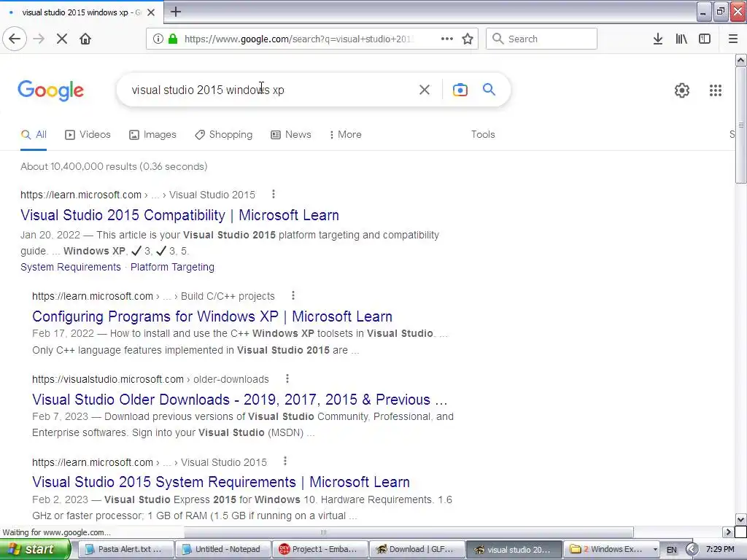Open the search Tools options
The height and width of the screenshot is (560, 747).
pos(483,135)
